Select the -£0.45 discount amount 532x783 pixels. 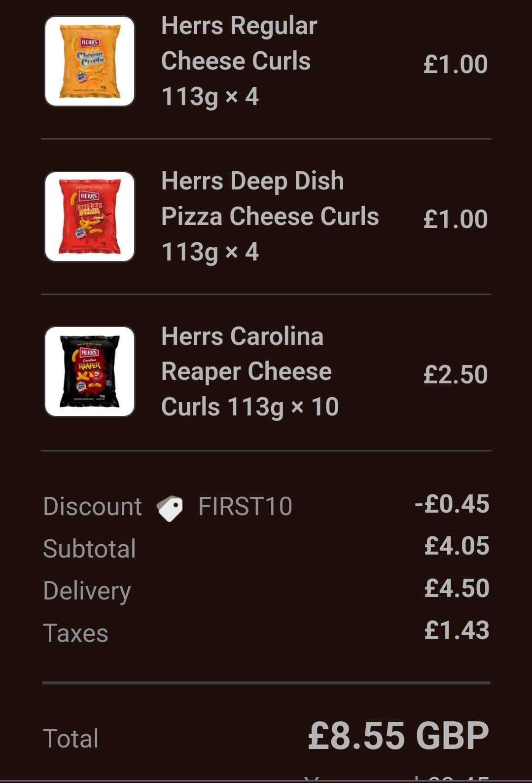coord(452,504)
